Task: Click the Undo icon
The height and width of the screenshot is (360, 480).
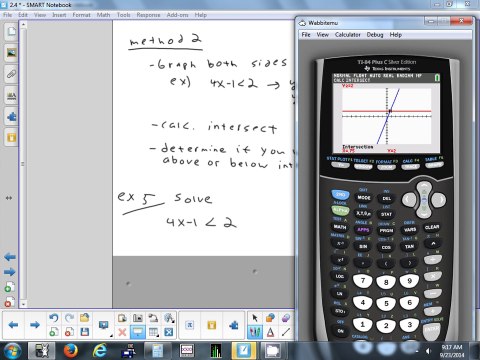Action: [x=54, y=318]
